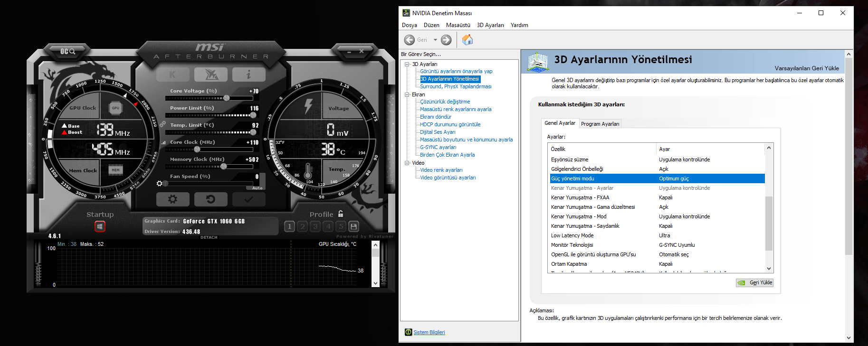This screenshot has height=346, width=868.
Task: Click scroll up arrow on Afterburner graph
Action: pos(375,245)
